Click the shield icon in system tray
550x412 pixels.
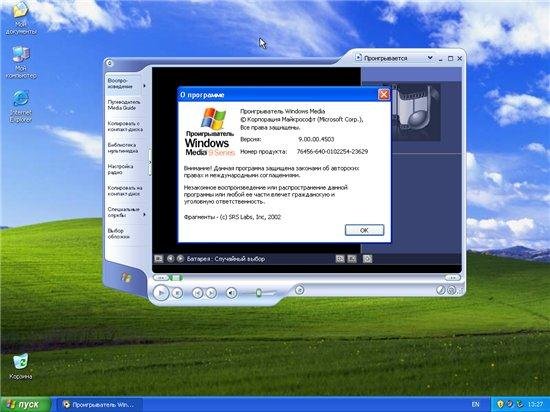coord(501,404)
